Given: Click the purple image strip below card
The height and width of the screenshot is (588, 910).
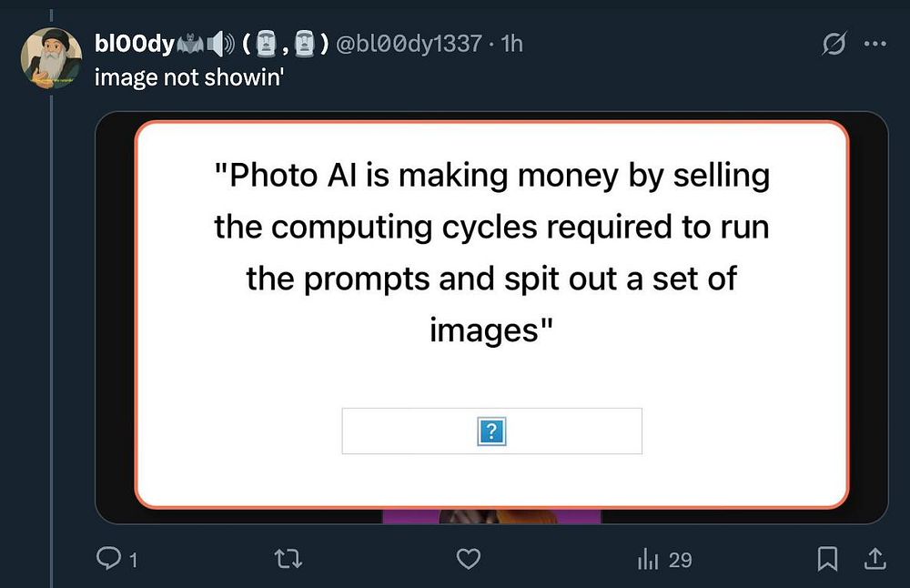Looking at the screenshot, I should click(491, 517).
